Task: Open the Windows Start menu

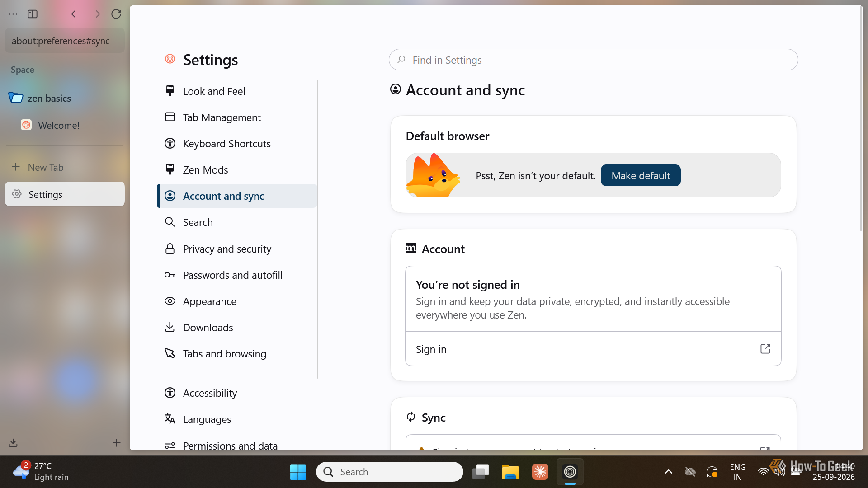Action: (x=298, y=472)
